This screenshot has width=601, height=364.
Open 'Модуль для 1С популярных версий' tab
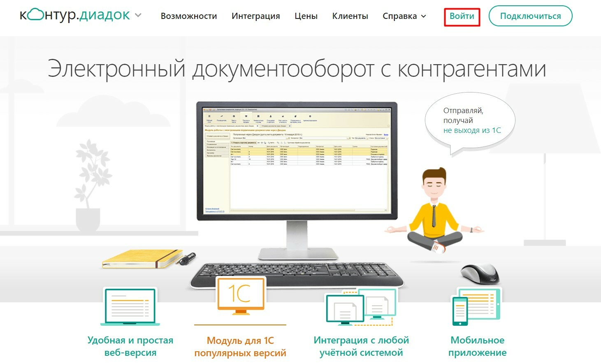(240, 347)
